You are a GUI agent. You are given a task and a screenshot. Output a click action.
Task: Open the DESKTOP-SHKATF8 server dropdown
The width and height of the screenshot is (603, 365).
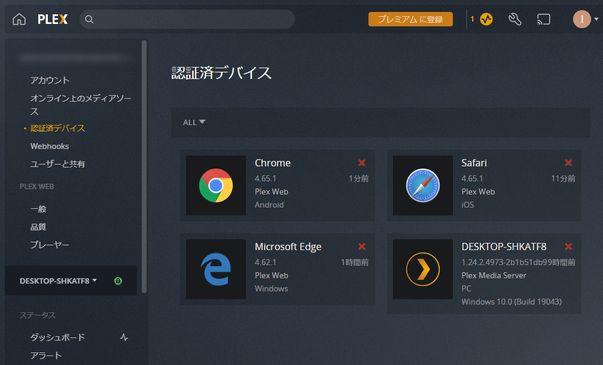pos(58,281)
